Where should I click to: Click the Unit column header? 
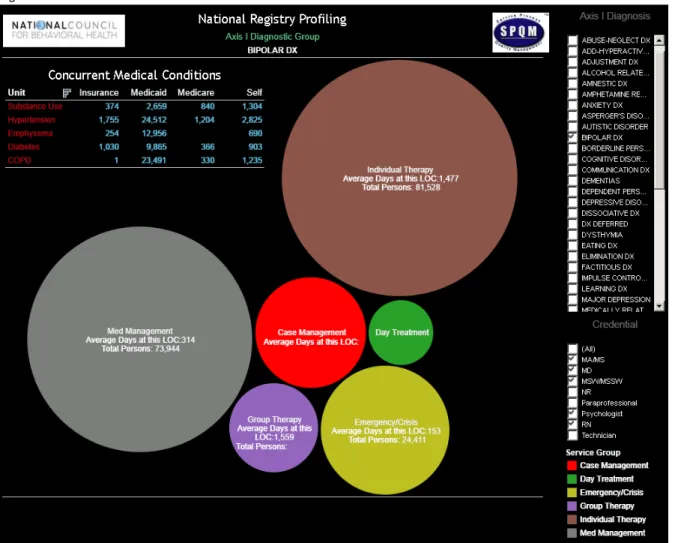click(x=16, y=93)
